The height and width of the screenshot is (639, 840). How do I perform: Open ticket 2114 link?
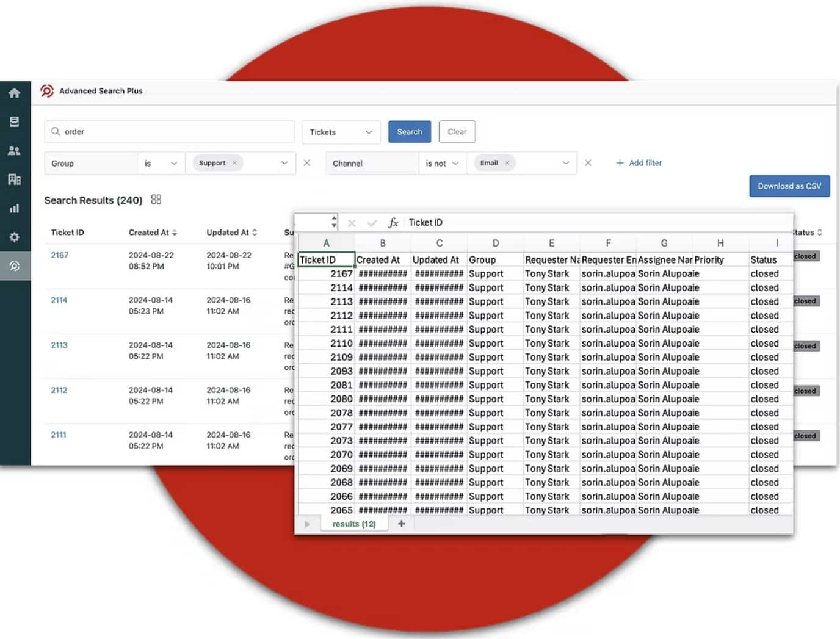pos(59,300)
